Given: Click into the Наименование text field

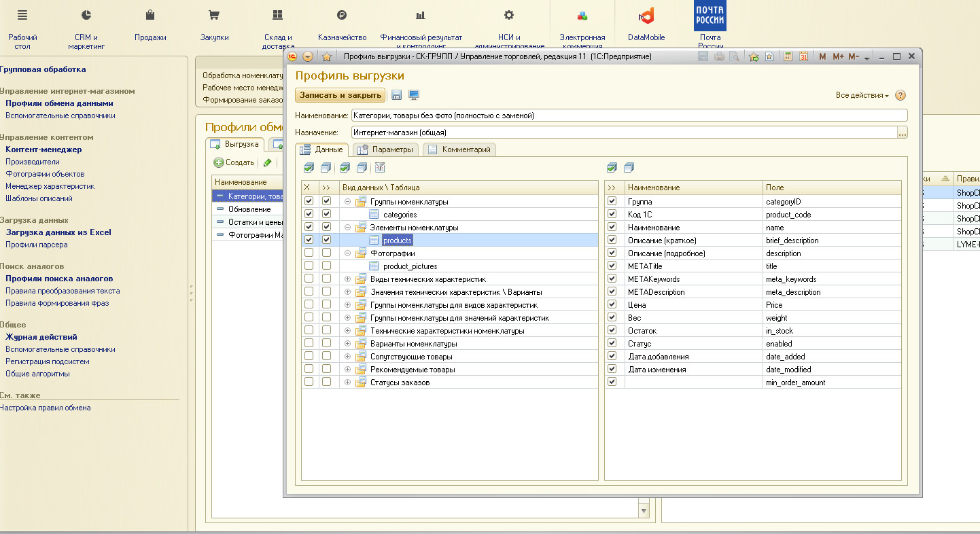Looking at the screenshot, I should [x=629, y=115].
